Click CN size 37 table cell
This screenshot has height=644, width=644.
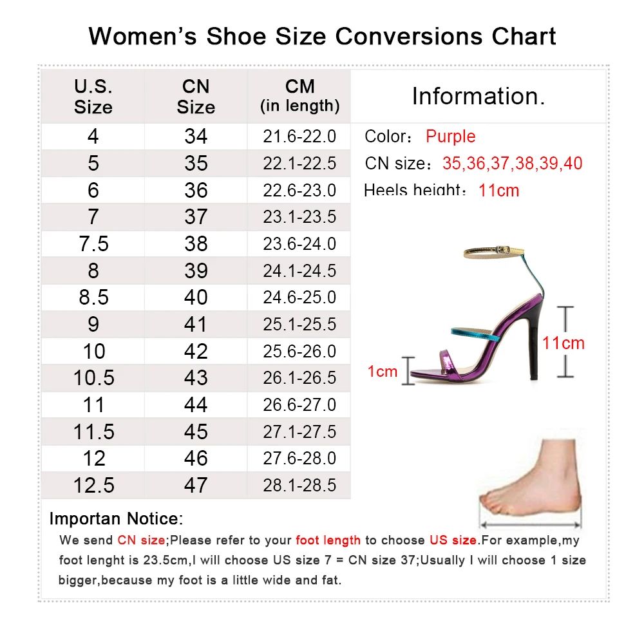click(x=196, y=217)
